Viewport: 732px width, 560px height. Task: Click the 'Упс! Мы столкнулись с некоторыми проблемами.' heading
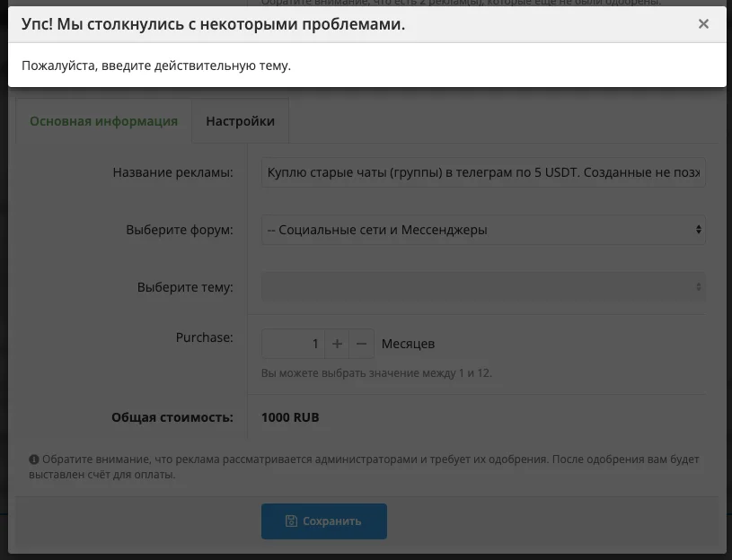pyautogui.click(x=213, y=23)
